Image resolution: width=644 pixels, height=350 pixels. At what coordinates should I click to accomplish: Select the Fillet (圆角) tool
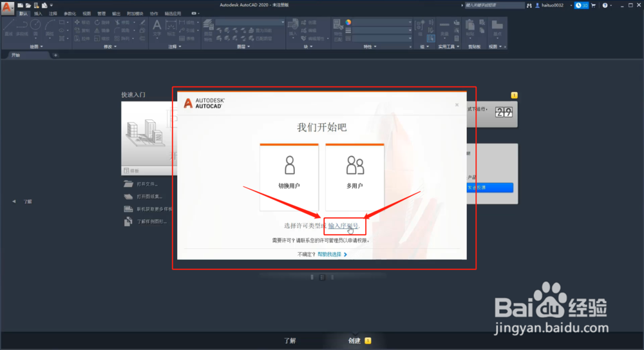pyautogui.click(x=122, y=30)
